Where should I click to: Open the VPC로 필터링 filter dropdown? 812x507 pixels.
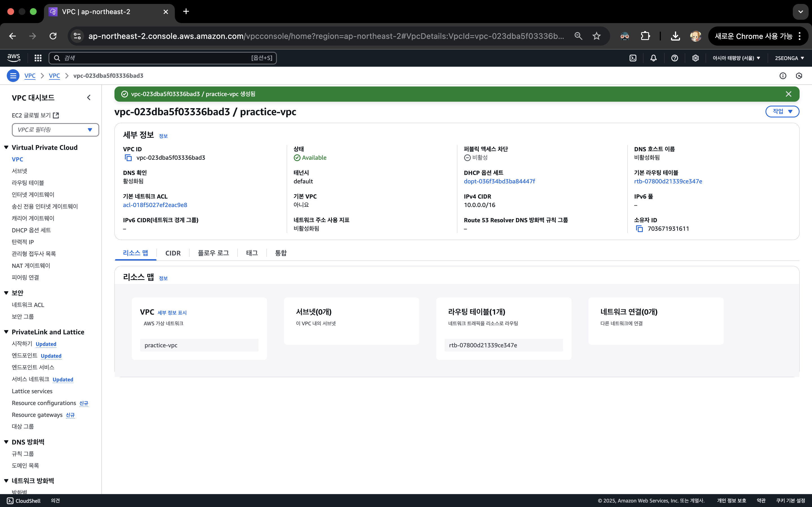55,130
